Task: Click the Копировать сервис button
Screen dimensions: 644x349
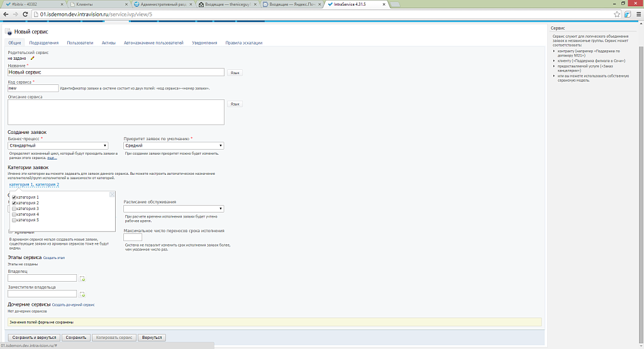Action: 114,338
